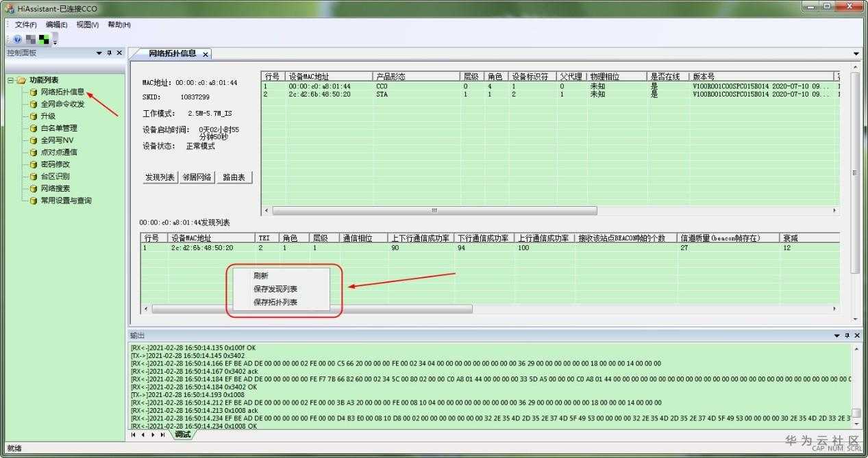The image size is (868, 458).
Task: Click the 路由表 button
Action: coord(234,177)
